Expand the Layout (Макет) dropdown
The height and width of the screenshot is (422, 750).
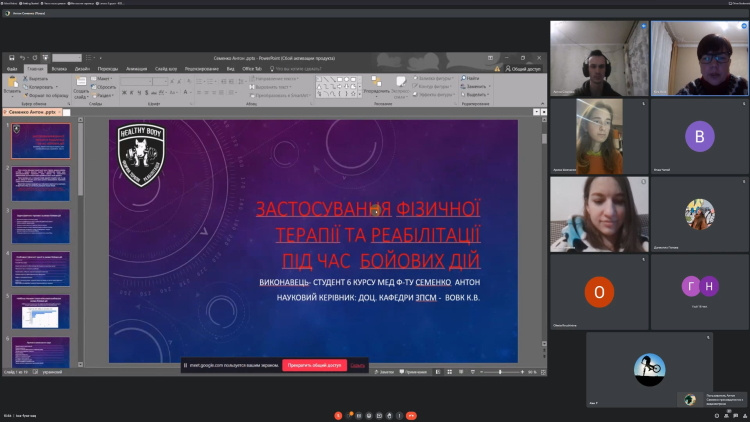pos(106,78)
